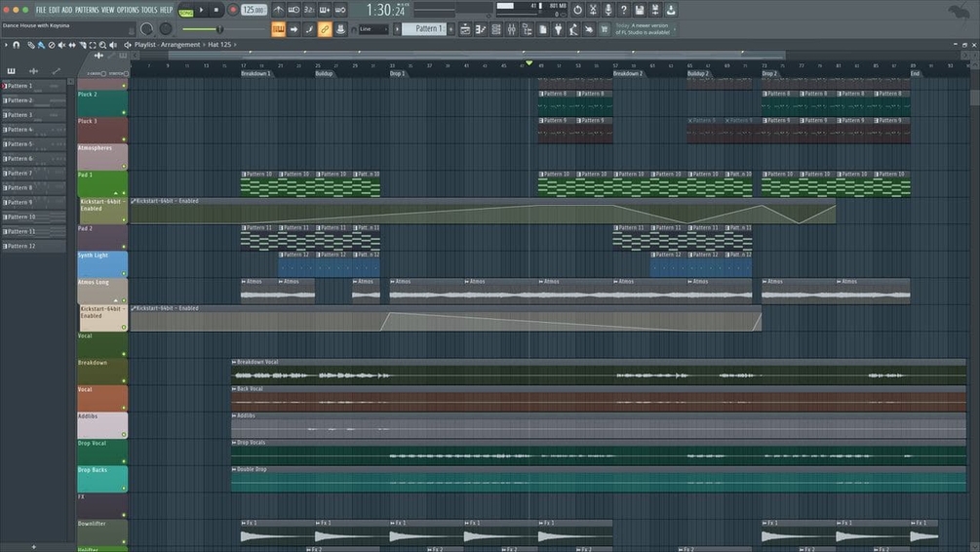Arm the record button
980x552 pixels.
(232, 10)
